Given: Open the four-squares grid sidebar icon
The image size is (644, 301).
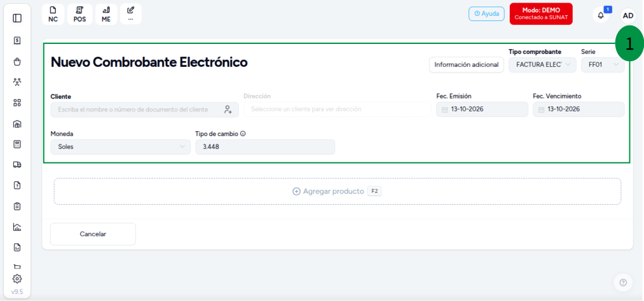Looking at the screenshot, I should pyautogui.click(x=17, y=103).
